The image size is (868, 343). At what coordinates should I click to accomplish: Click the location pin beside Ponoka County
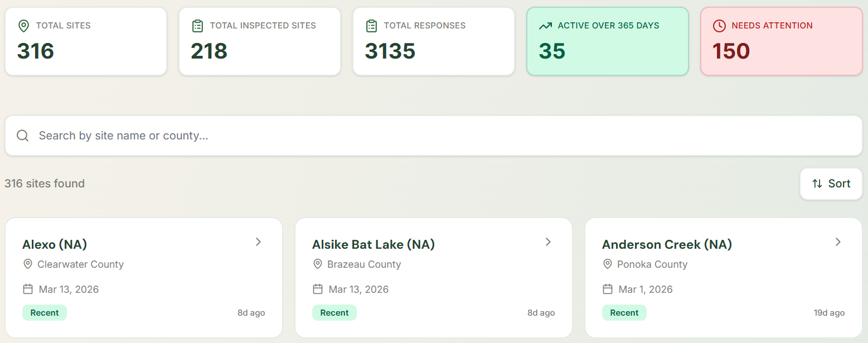pos(608,264)
